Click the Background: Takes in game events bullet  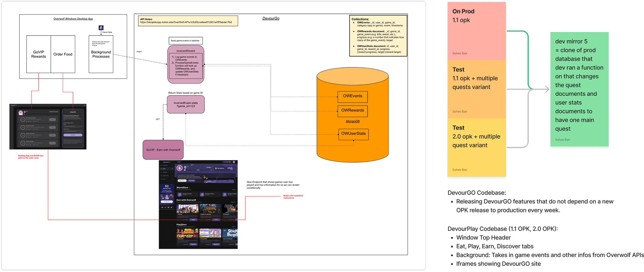550,255
